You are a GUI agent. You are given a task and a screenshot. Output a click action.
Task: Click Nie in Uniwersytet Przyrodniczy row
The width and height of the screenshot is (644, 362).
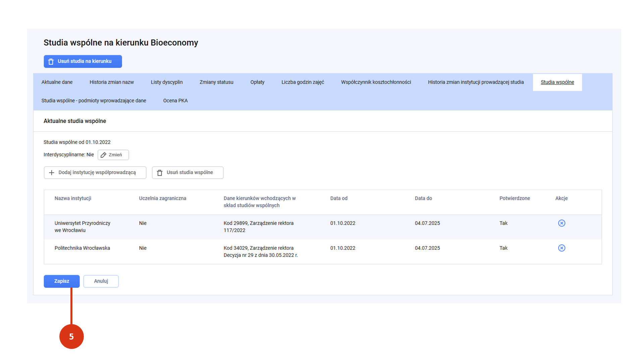143,223
